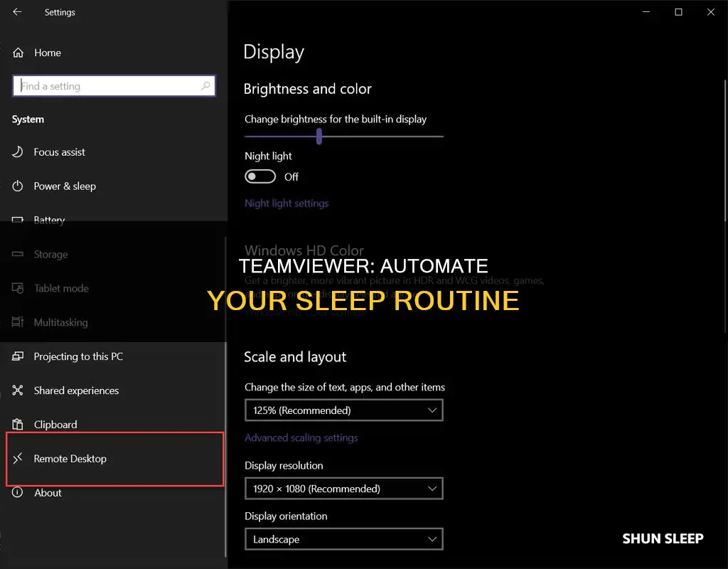The width and height of the screenshot is (728, 569).
Task: Click the Focus assist moon icon
Action: click(18, 152)
